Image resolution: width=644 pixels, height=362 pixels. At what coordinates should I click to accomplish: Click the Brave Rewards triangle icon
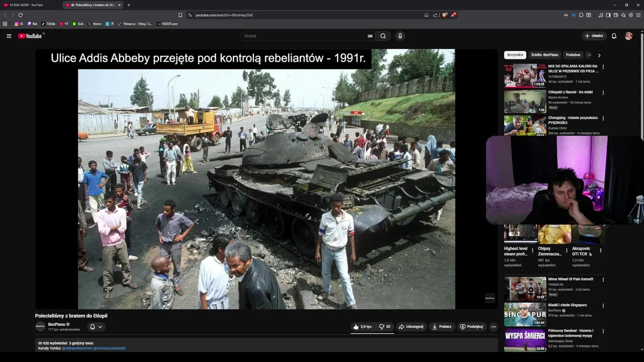tap(453, 15)
